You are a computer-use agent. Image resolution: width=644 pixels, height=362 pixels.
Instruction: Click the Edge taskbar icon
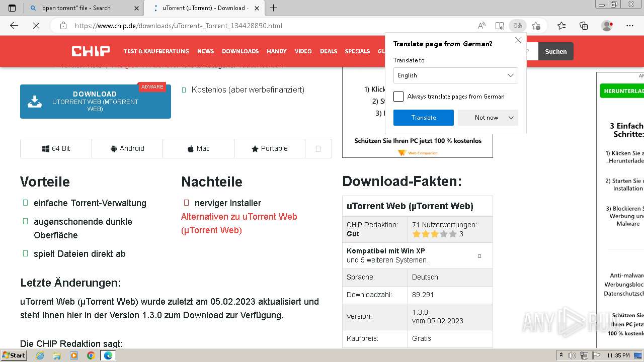[x=108, y=355]
